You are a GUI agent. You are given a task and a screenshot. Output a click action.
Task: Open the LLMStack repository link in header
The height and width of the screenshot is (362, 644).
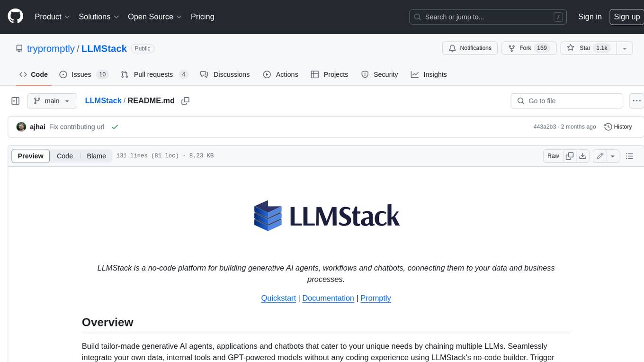104,48
